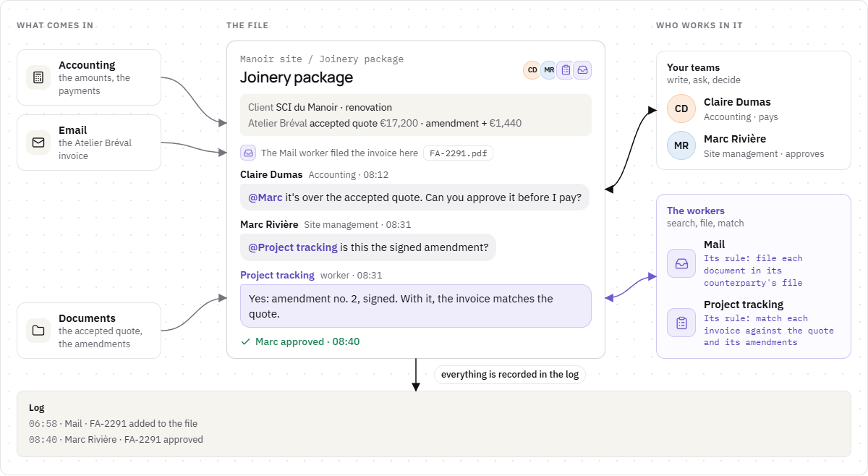
Task: Click the Project tracking clipboard icon in The workers panel
Action: tap(681, 323)
